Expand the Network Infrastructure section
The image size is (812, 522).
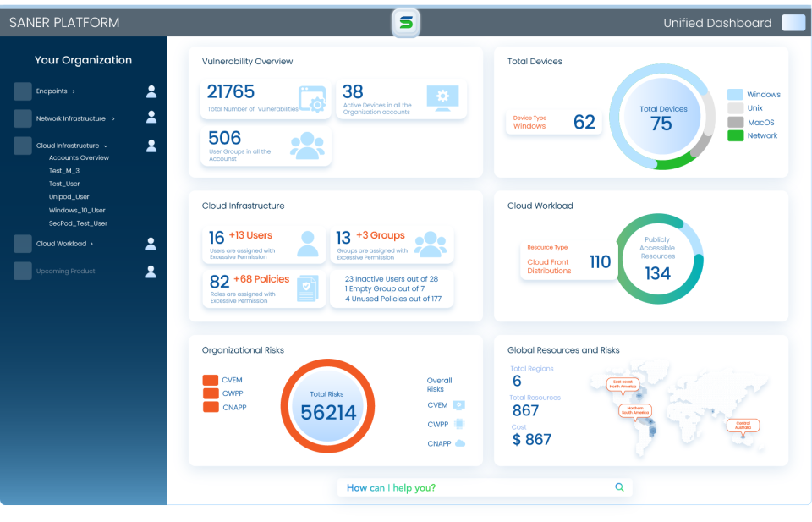[113, 118]
